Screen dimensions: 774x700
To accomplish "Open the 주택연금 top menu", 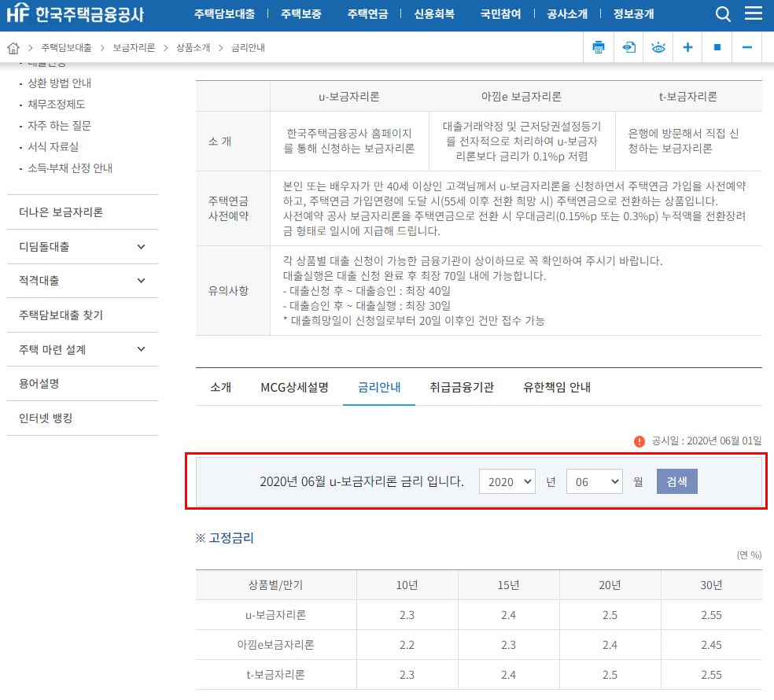I will [368, 14].
